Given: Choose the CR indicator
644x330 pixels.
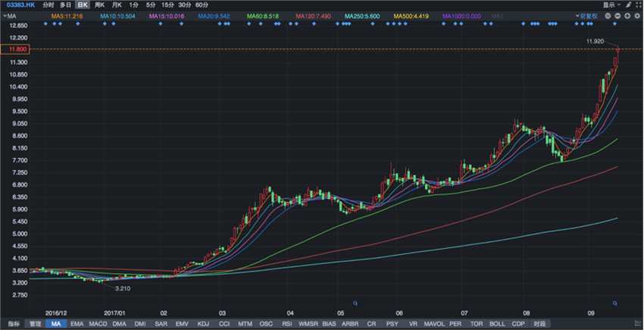Looking at the screenshot, I should tap(371, 324).
